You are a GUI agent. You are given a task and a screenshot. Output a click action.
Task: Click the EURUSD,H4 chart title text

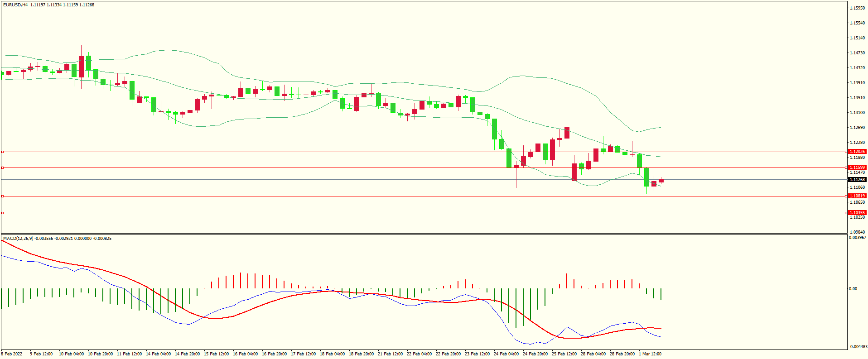click(15, 5)
